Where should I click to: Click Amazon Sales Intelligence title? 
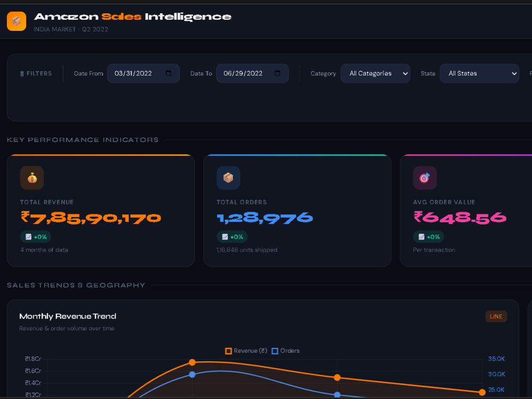click(132, 16)
